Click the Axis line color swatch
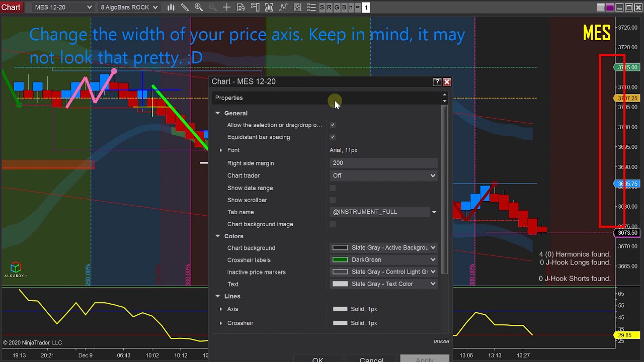Viewport: 644px width, 362px height. [x=340, y=309]
